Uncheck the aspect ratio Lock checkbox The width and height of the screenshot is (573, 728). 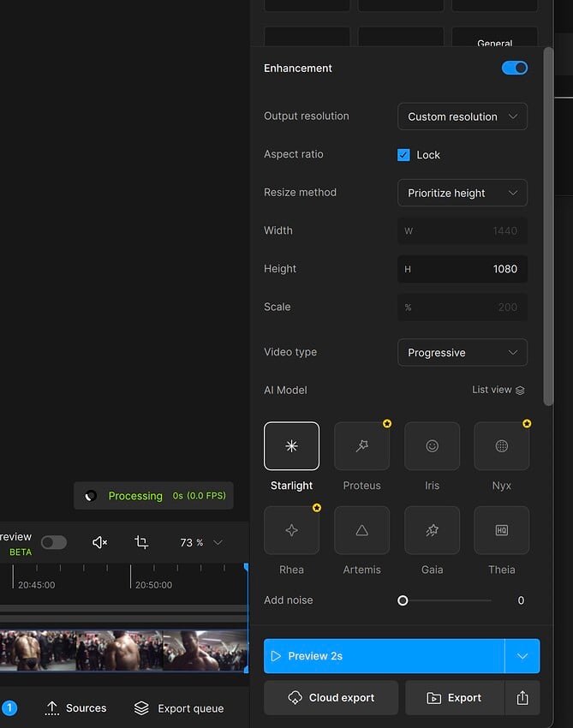pos(403,155)
